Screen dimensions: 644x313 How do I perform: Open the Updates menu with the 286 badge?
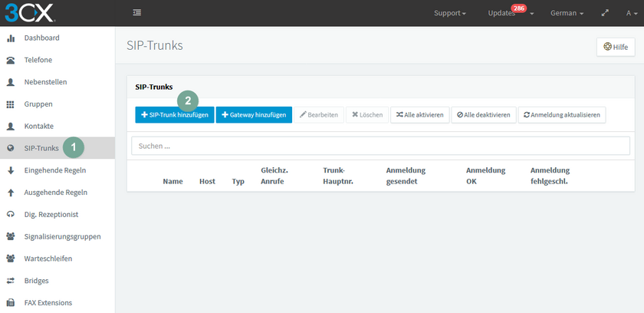coord(511,12)
